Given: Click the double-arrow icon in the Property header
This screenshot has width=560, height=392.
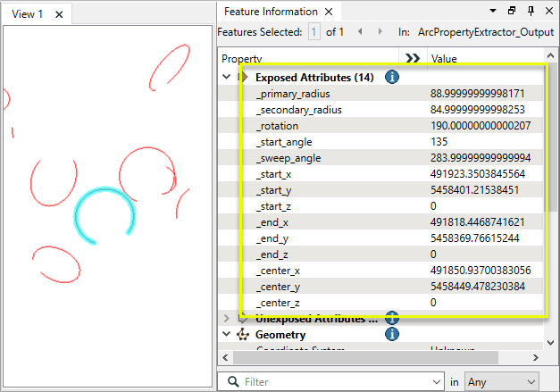Looking at the screenshot, I should click(x=412, y=58).
